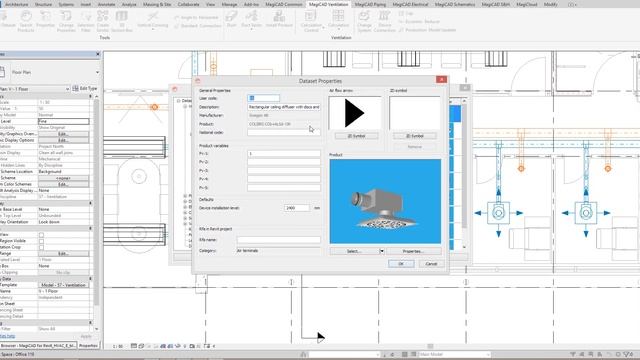Screen dimensions: 640x360
Task: Click the blue product 3D preview image
Action: (x=385, y=201)
